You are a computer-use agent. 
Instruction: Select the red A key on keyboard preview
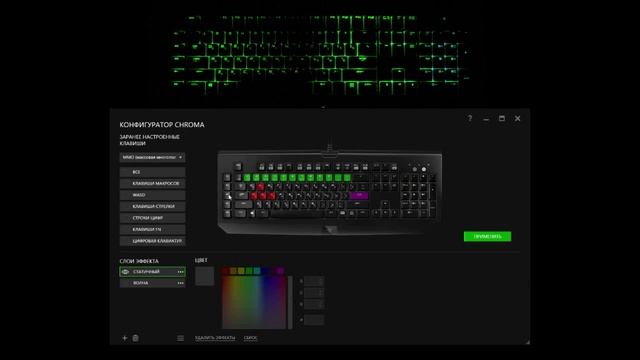[x=253, y=196]
